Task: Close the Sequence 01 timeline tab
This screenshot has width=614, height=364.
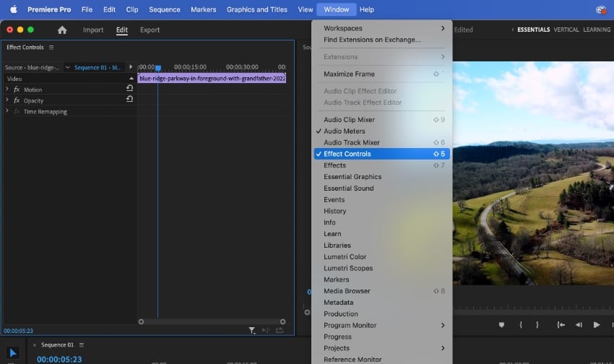Action: coord(35,344)
